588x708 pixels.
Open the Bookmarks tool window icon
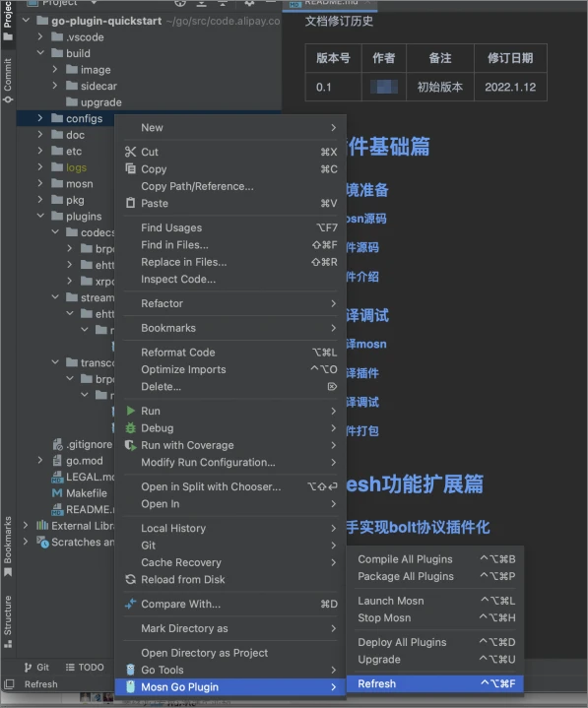click(x=8, y=572)
